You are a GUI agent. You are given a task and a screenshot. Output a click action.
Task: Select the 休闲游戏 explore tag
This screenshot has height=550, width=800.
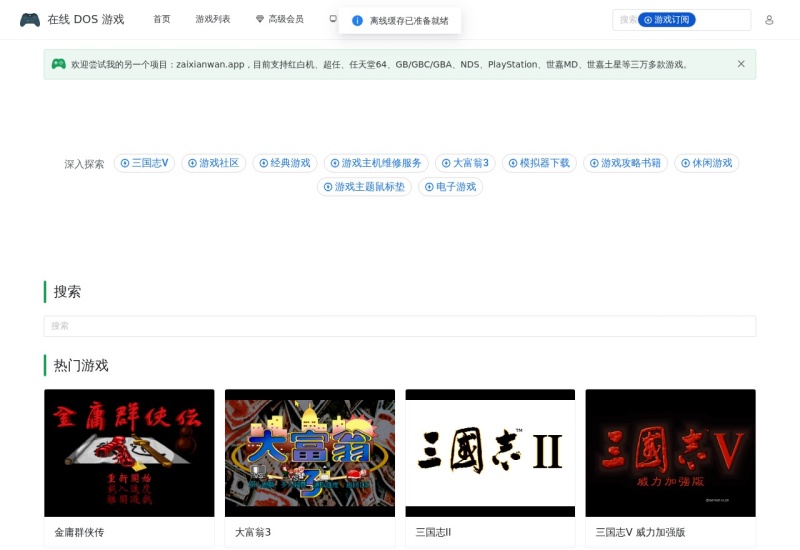[x=707, y=163]
